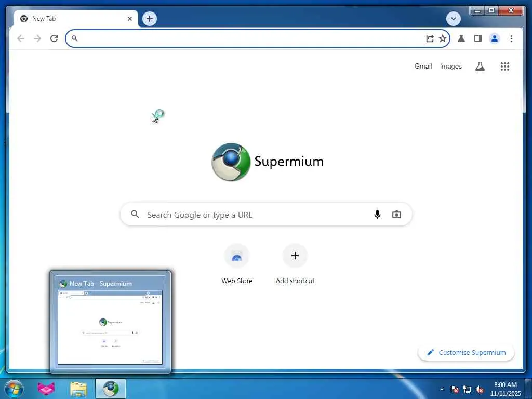The image size is (532, 399).
Task: Open the profile avatar menu
Action: [x=495, y=38]
